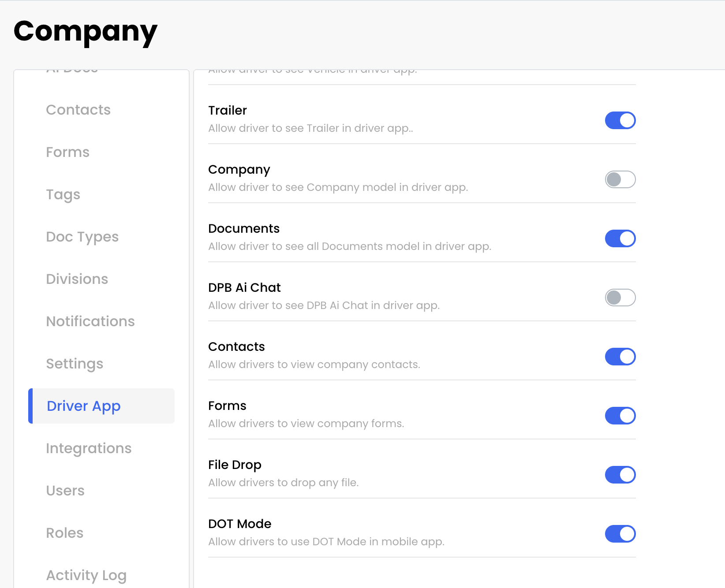725x588 pixels.
Task: Disable the Forms toggle switch
Action: coord(620,416)
